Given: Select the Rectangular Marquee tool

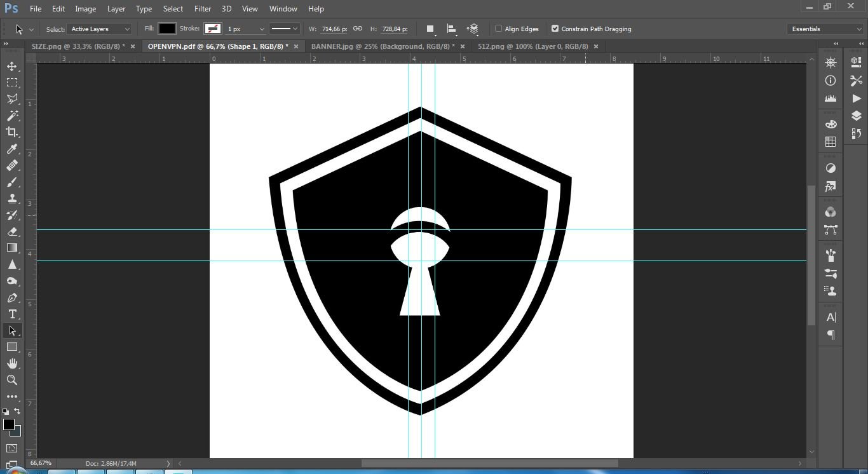Looking at the screenshot, I should click(x=12, y=83).
